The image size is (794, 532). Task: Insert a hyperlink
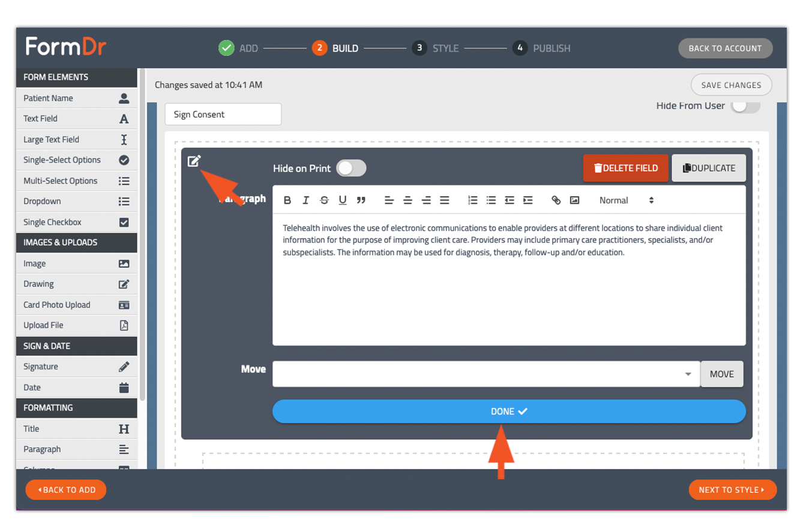point(556,200)
